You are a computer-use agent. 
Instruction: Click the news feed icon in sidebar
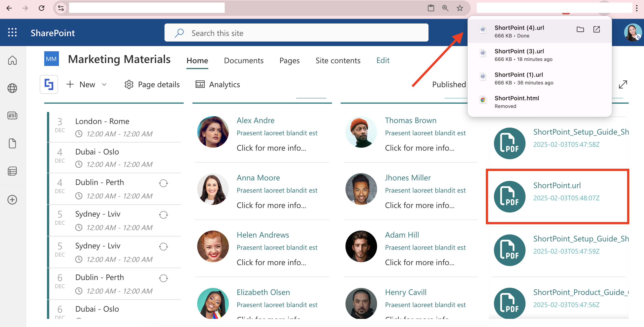click(12, 116)
